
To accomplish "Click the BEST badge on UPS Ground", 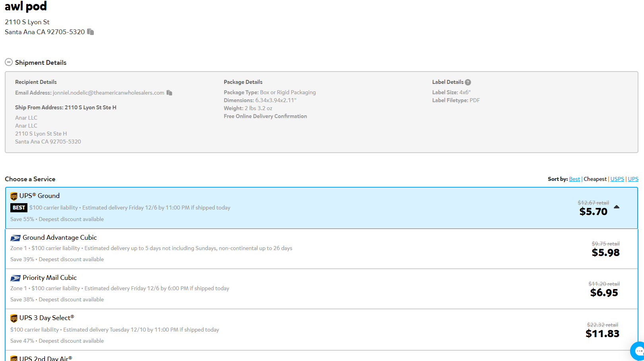I will click(19, 208).
